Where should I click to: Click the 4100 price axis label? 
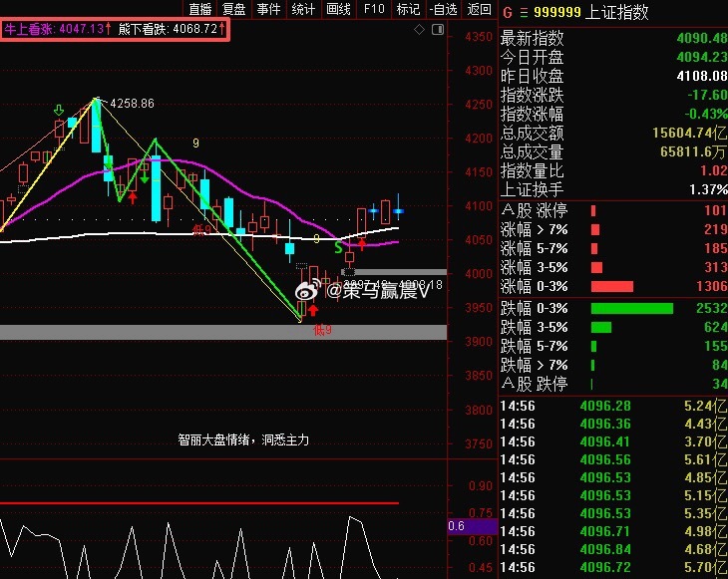pyautogui.click(x=479, y=206)
